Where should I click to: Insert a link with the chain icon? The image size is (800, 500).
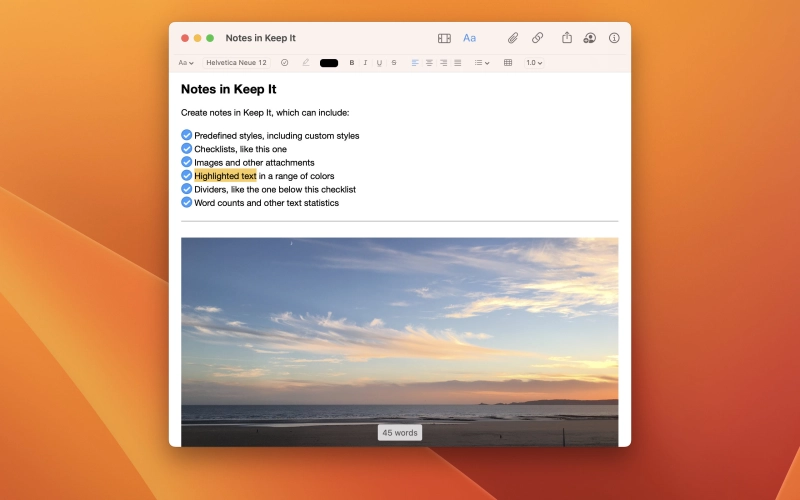(x=537, y=38)
